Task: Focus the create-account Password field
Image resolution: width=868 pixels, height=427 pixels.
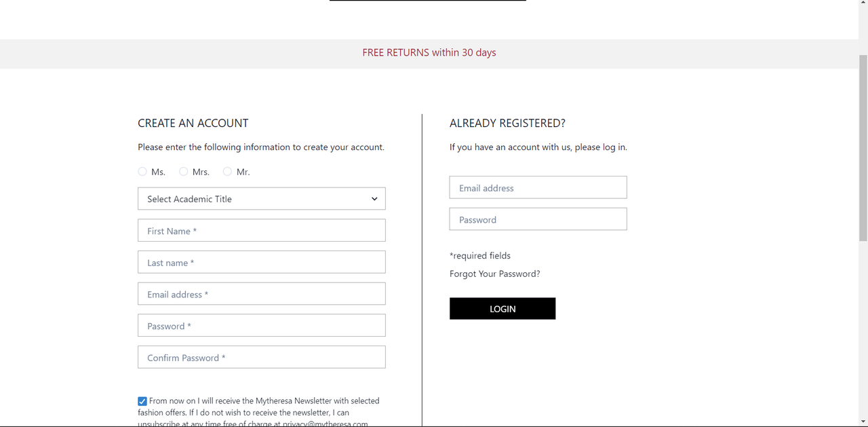Action: pos(261,326)
